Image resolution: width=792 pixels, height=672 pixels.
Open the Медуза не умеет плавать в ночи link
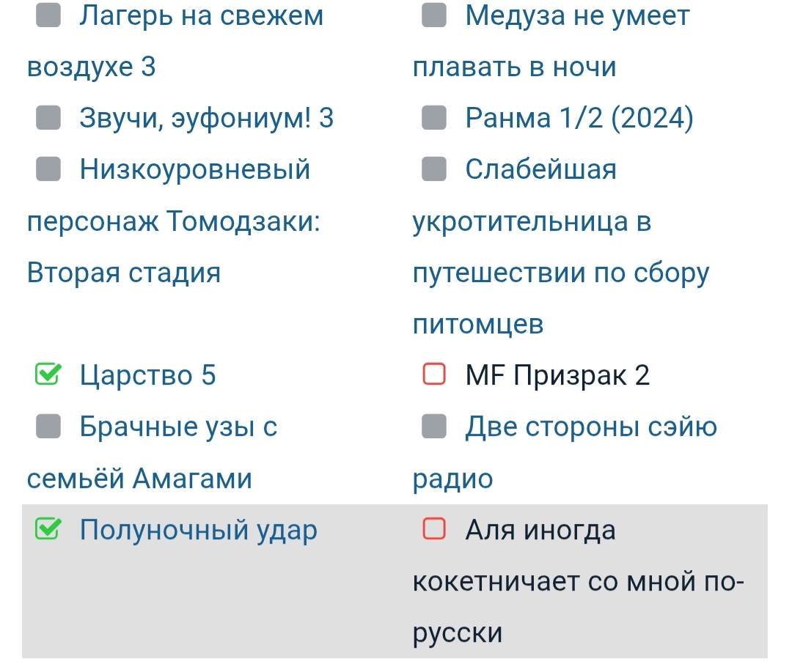coord(577,15)
